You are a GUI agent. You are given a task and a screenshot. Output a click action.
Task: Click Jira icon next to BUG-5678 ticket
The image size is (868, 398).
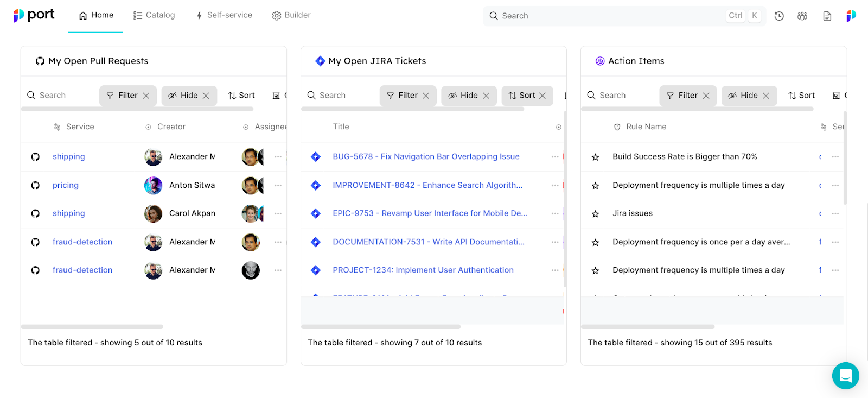pyautogui.click(x=316, y=157)
